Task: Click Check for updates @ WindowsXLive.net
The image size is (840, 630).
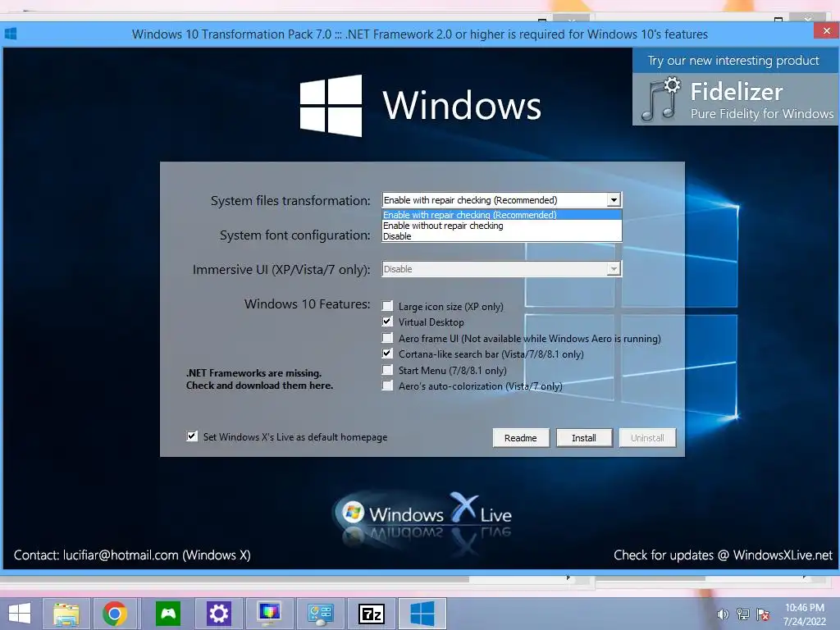Action: (x=723, y=555)
